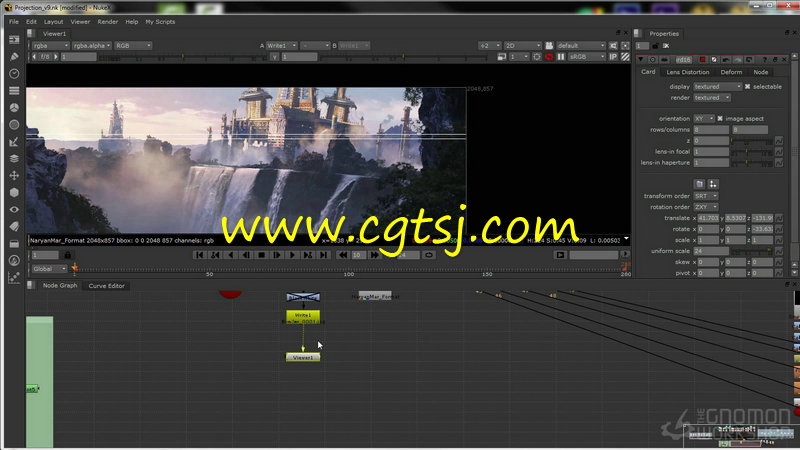Open the Time nodes clock icon
Image resolution: width=800 pixels, height=450 pixels.
pyautogui.click(x=14, y=73)
